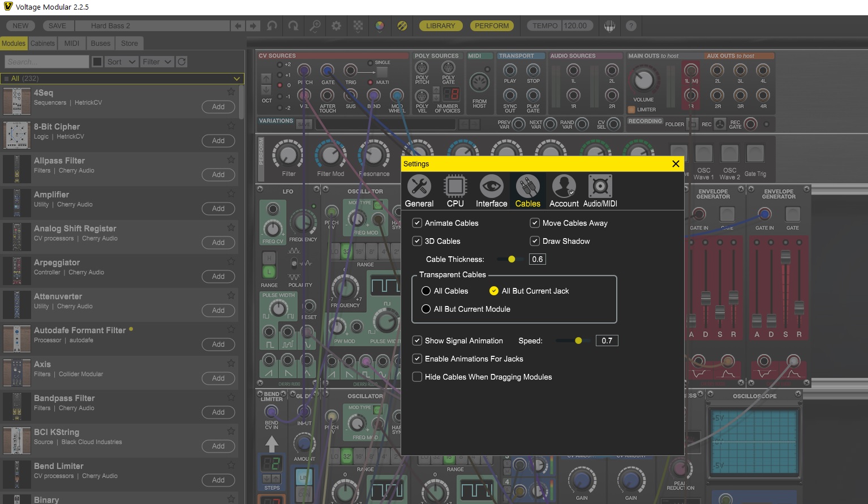The height and width of the screenshot is (504, 868).
Task: Go to next preset arrow
Action: pos(253,26)
